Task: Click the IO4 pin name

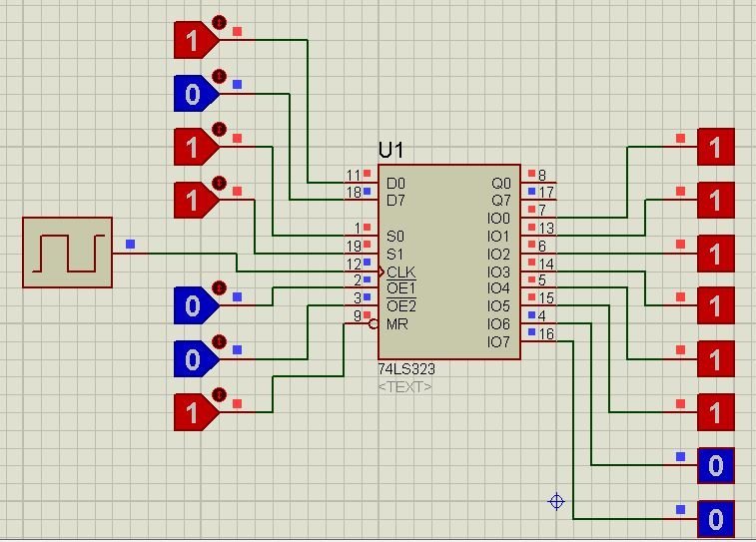Action: (x=499, y=288)
